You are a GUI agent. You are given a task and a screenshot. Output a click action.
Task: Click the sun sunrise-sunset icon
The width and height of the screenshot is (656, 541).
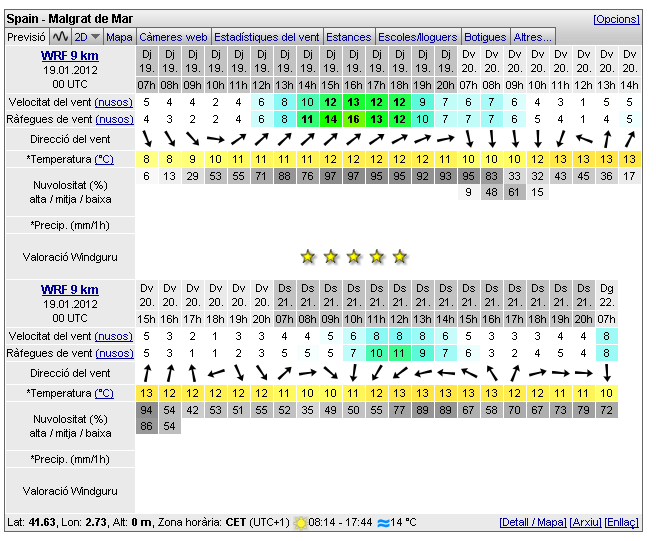click(300, 523)
